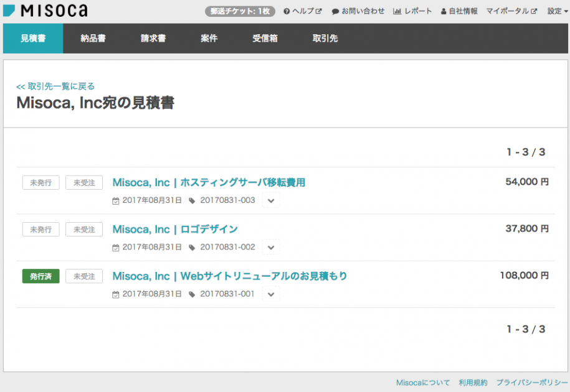The image size is (570, 392).
Task: Click 未受注 badge on ロゴデザイン row
Action: 84,230
